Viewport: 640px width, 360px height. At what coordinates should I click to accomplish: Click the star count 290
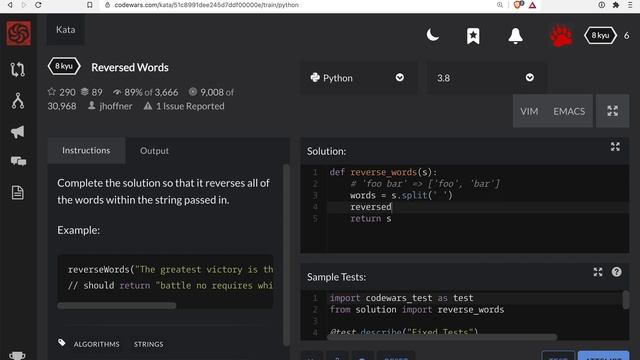coord(62,92)
